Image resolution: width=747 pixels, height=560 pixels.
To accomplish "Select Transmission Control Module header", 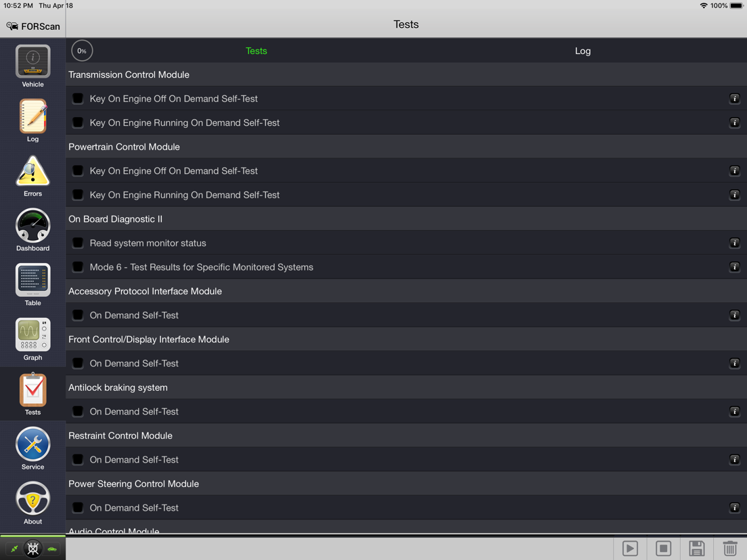I will (x=407, y=75).
